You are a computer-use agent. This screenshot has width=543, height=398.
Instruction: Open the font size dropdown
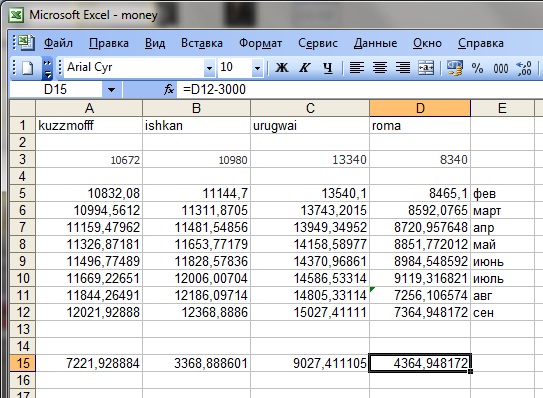click(257, 68)
